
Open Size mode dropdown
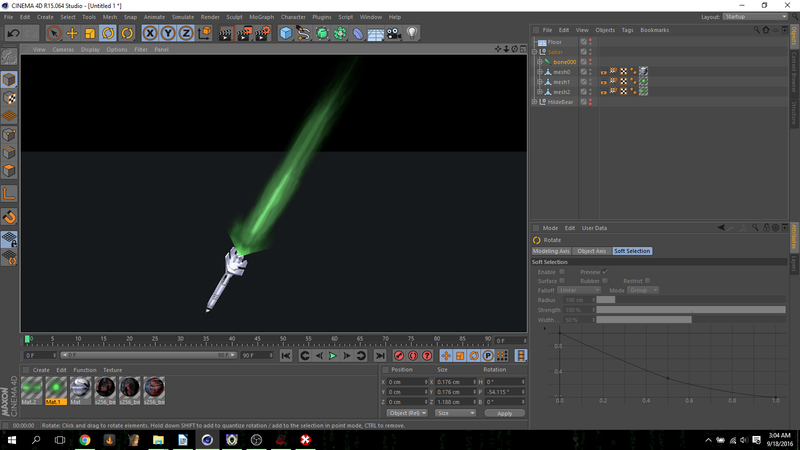455,413
